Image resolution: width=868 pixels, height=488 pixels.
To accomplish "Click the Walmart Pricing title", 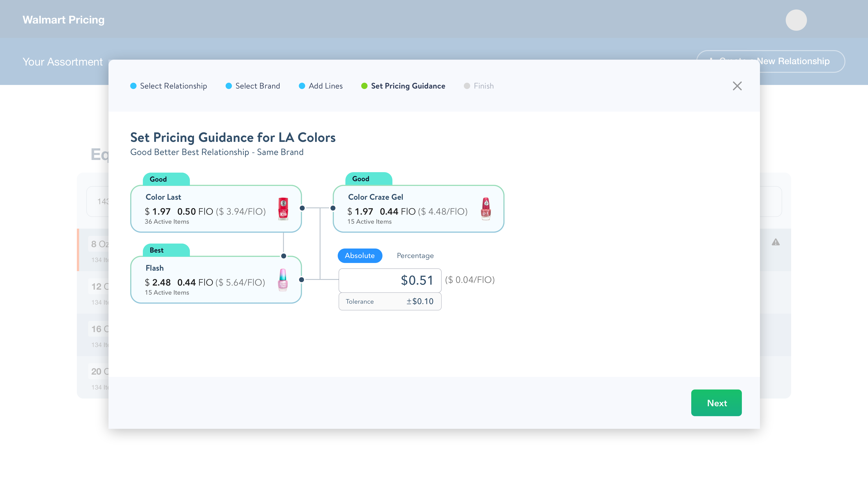I will [63, 20].
